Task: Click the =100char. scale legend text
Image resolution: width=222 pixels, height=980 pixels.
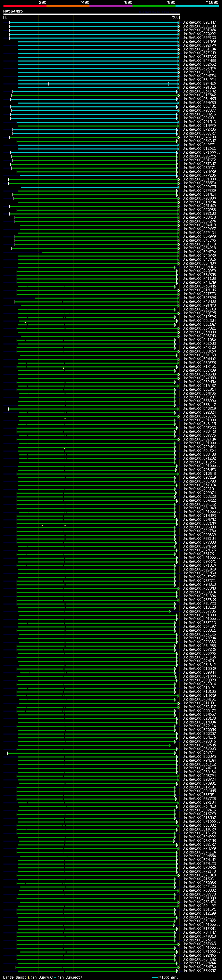Action: pos(169,977)
